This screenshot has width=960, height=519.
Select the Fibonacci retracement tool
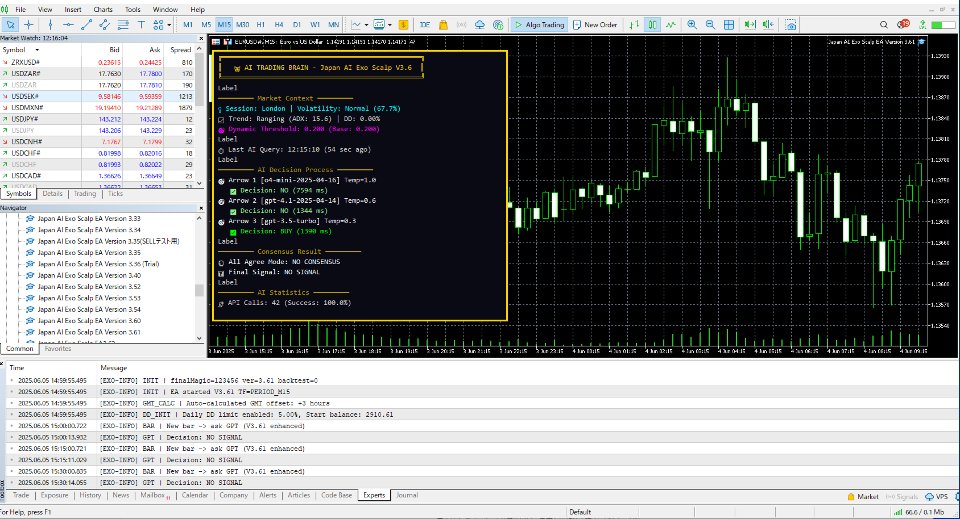[x=123, y=24]
